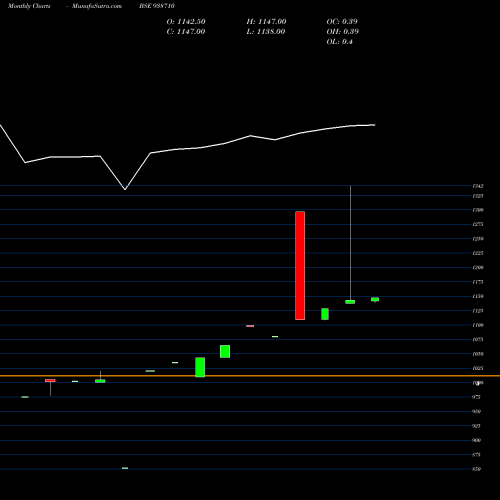Screen dimensions: 500x500
Task: Click the 1200 price axis label
Action: [478, 267]
